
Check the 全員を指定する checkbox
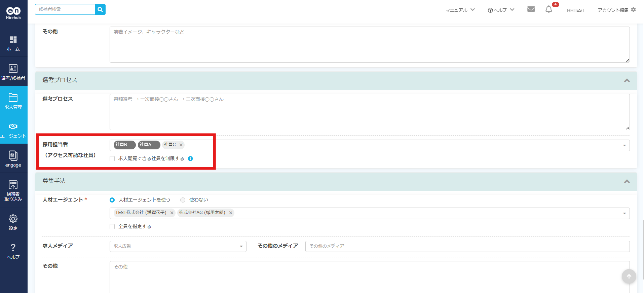click(x=112, y=227)
